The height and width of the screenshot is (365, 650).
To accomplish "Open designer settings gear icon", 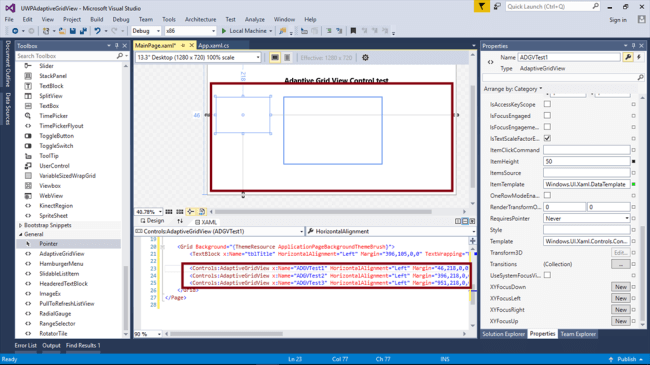I will point(365,58).
